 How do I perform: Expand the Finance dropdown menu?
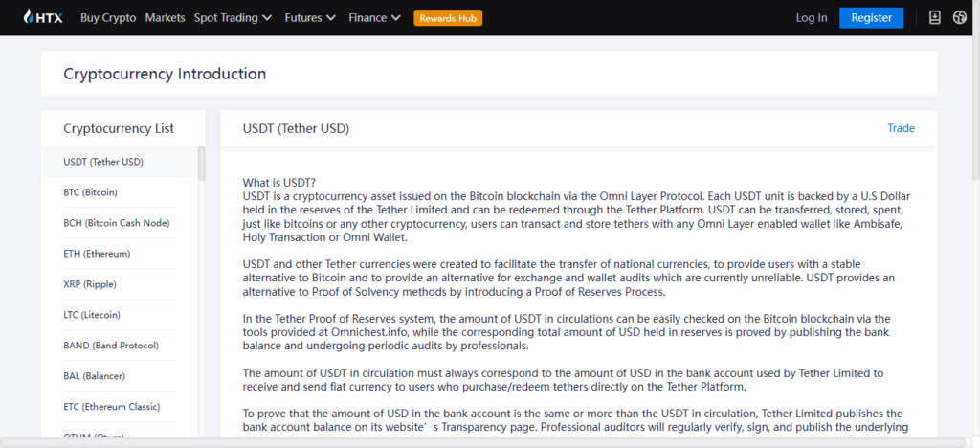[x=374, y=18]
